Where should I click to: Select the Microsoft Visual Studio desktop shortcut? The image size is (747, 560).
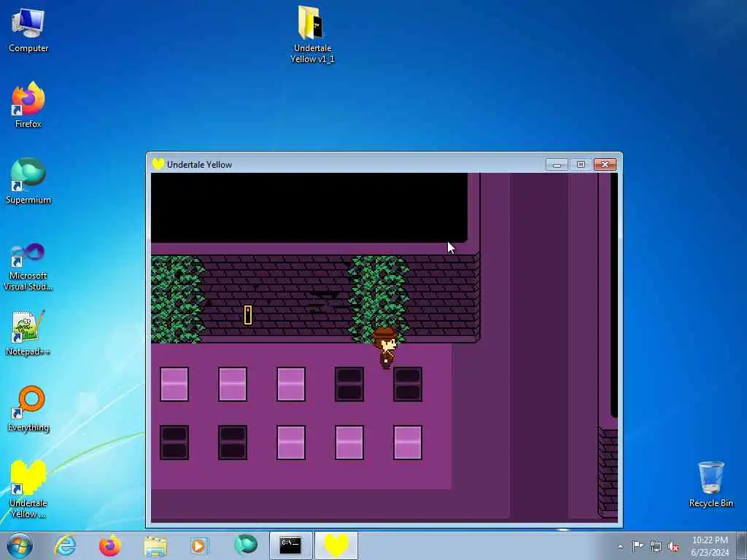[28, 267]
